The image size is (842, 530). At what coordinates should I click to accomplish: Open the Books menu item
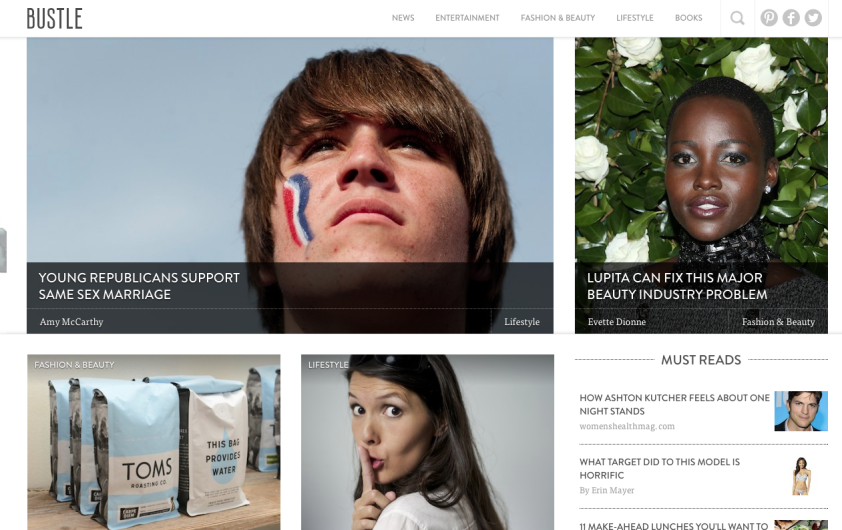(x=688, y=18)
